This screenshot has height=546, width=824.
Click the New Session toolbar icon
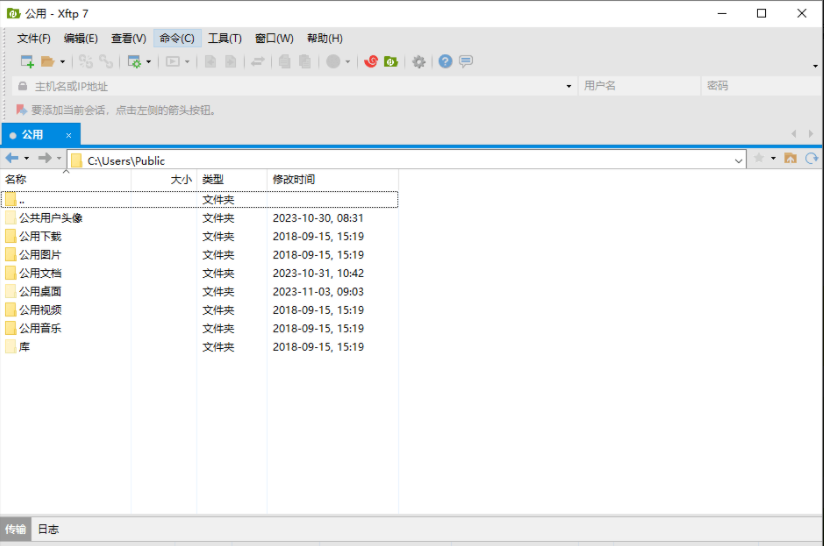click(27, 62)
